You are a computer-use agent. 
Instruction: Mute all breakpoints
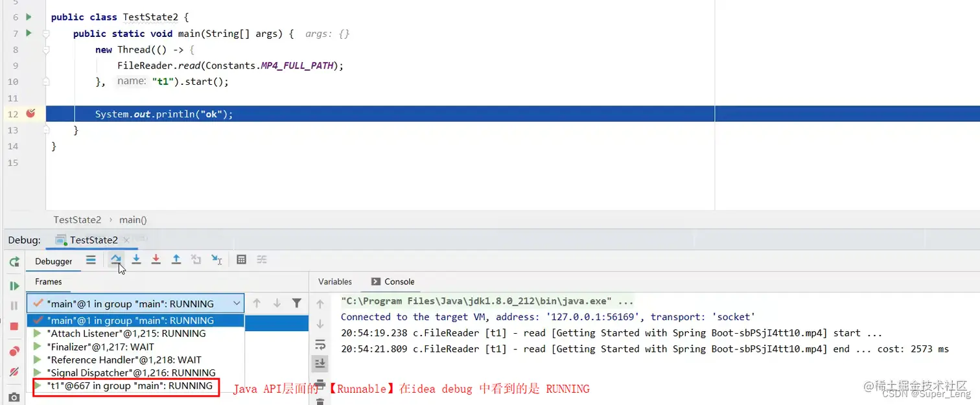[14, 372]
